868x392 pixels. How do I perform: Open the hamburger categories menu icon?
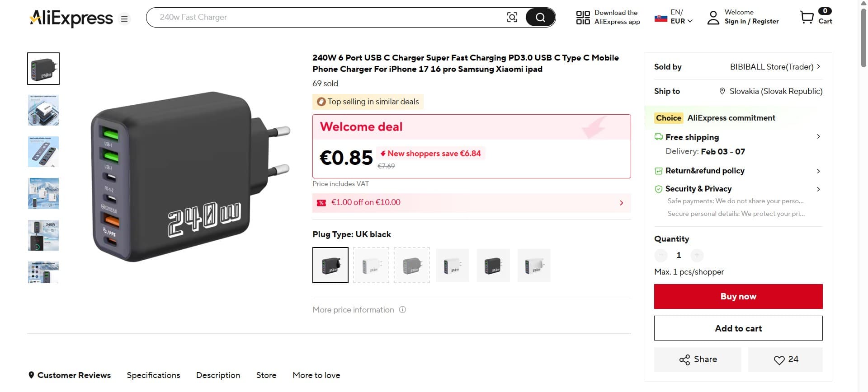pyautogui.click(x=124, y=19)
